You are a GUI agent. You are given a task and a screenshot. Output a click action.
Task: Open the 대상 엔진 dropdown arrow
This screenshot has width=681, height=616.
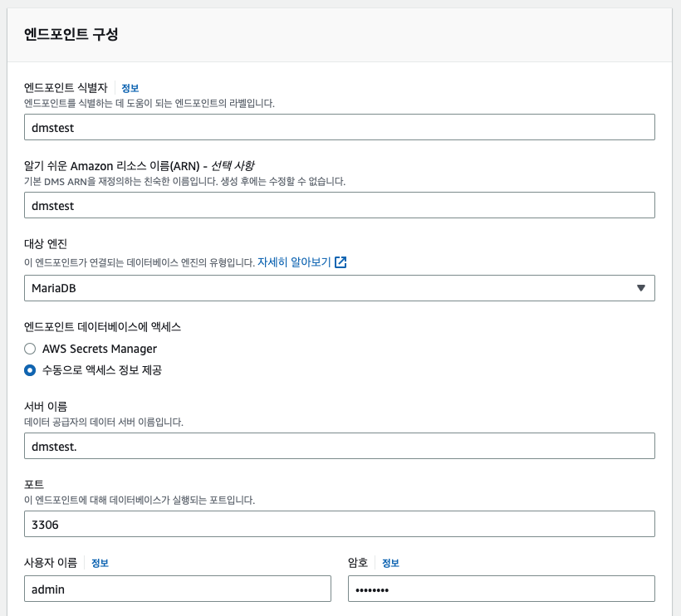click(640, 288)
